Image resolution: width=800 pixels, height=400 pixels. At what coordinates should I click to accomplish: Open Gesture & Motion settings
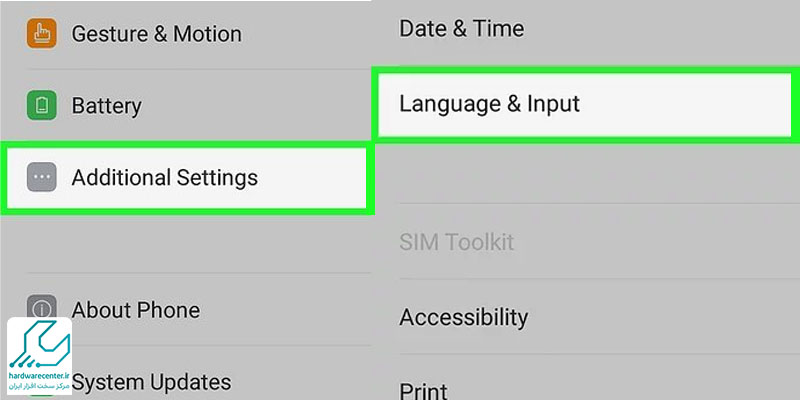point(186,34)
